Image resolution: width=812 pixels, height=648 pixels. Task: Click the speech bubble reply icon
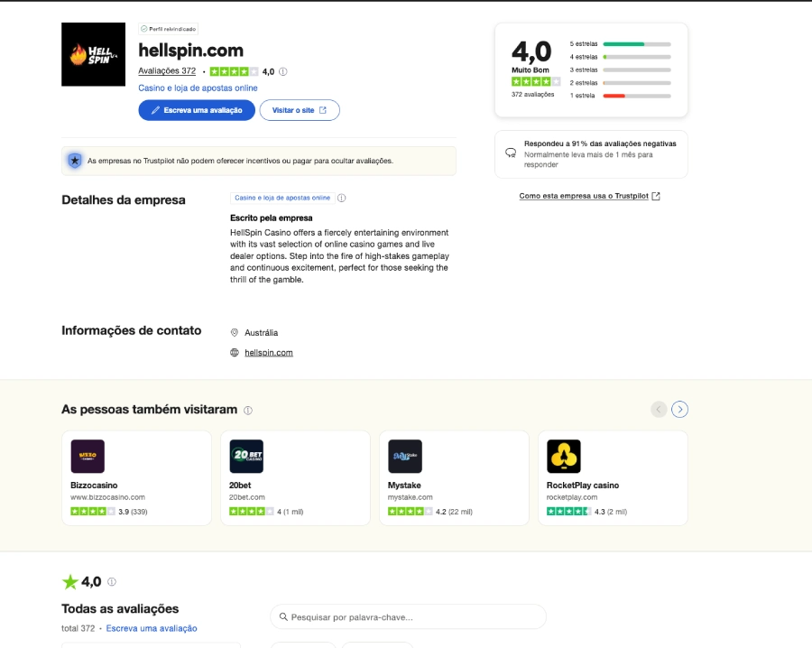(x=511, y=153)
